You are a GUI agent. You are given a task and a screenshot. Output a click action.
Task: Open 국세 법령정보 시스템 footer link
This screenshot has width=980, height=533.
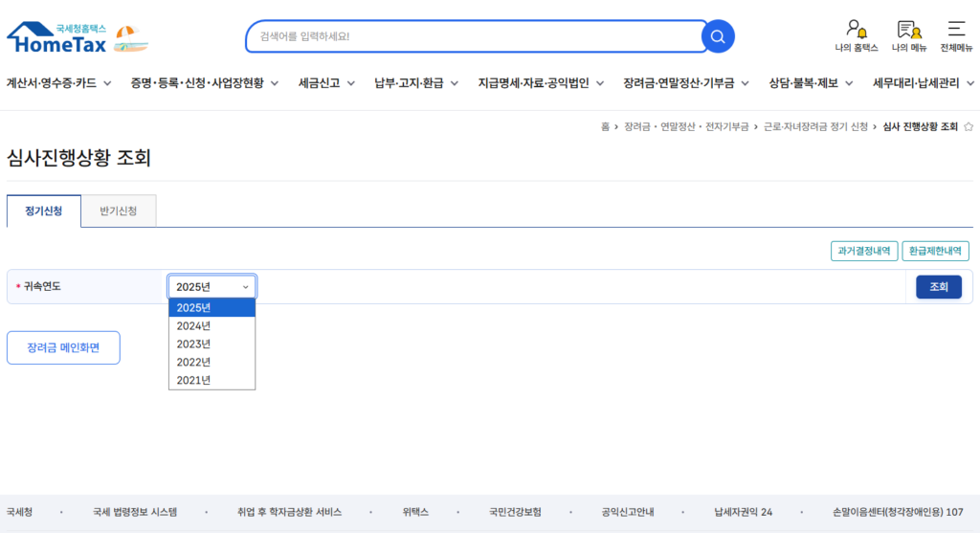[x=135, y=512]
